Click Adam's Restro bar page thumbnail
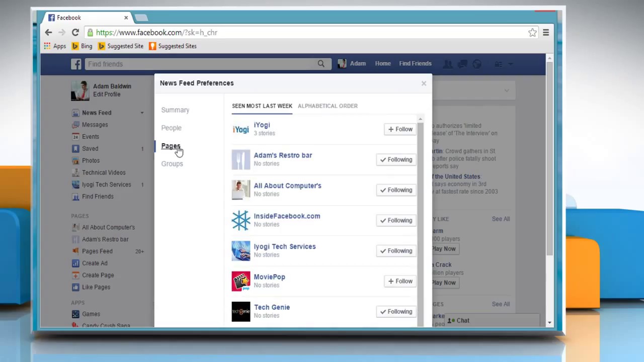This screenshot has height=362, width=644. 240,160
